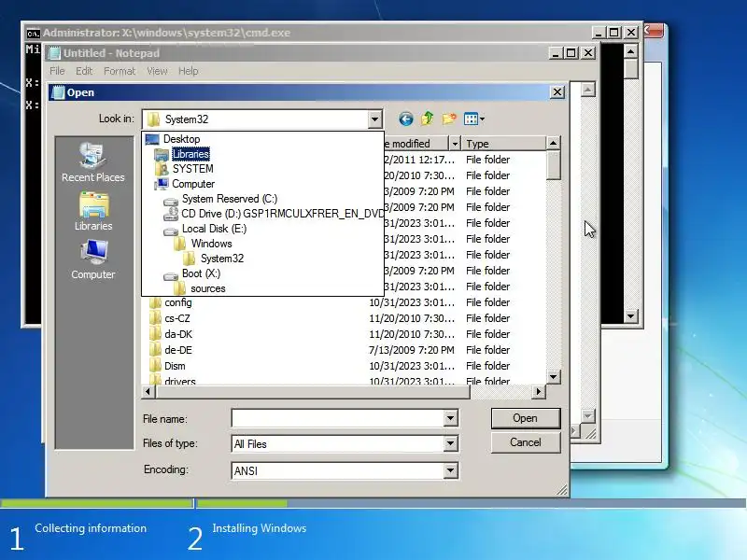Screen dimensions: 747x560
Task: Click the cmd.exe title bar icon
Action: click(33, 33)
